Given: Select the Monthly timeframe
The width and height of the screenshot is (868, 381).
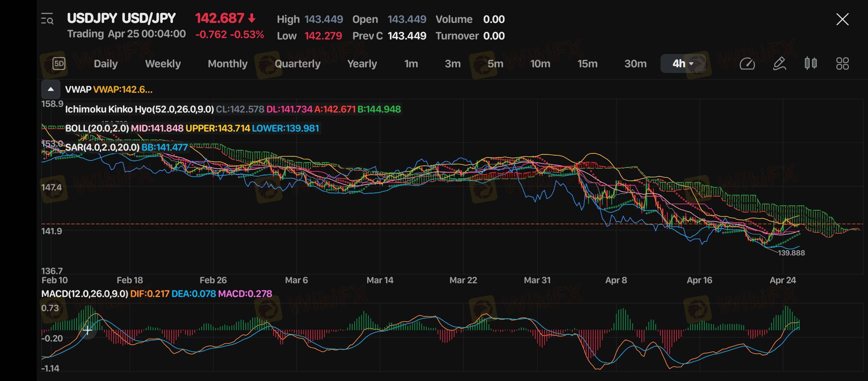Looking at the screenshot, I should (228, 64).
